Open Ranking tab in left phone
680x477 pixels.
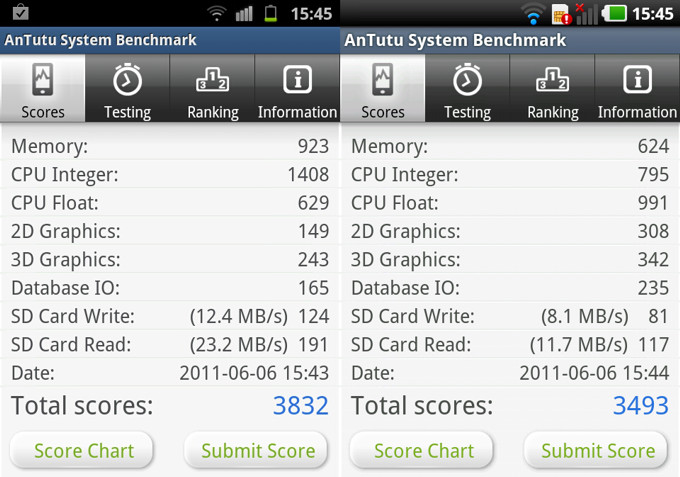tap(212, 88)
